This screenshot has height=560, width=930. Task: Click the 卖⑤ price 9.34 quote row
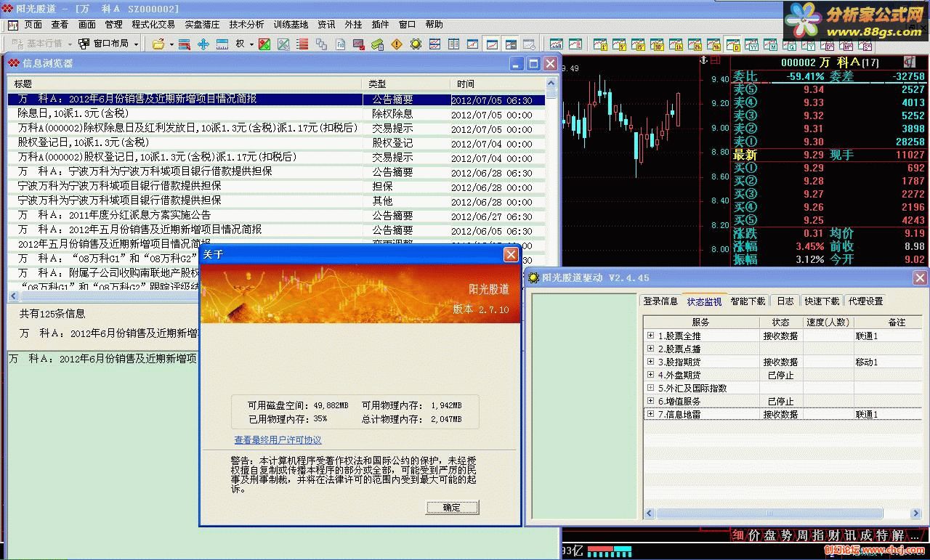tap(829, 89)
